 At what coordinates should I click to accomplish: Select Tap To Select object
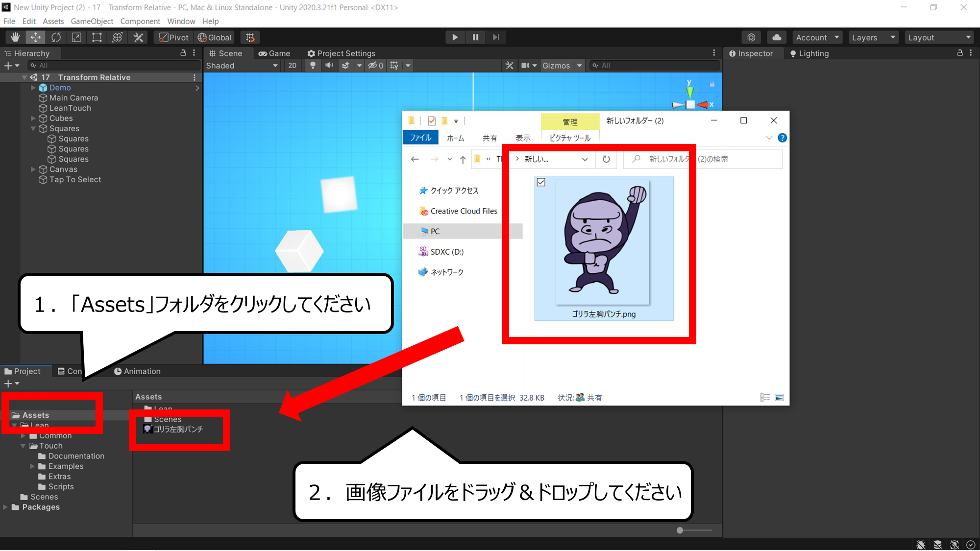tap(75, 180)
